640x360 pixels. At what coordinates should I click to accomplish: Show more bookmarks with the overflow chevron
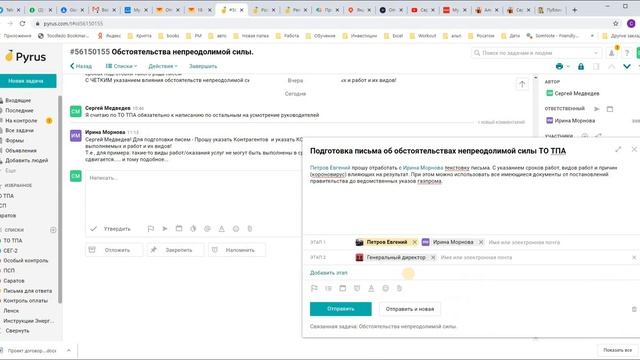(592, 36)
